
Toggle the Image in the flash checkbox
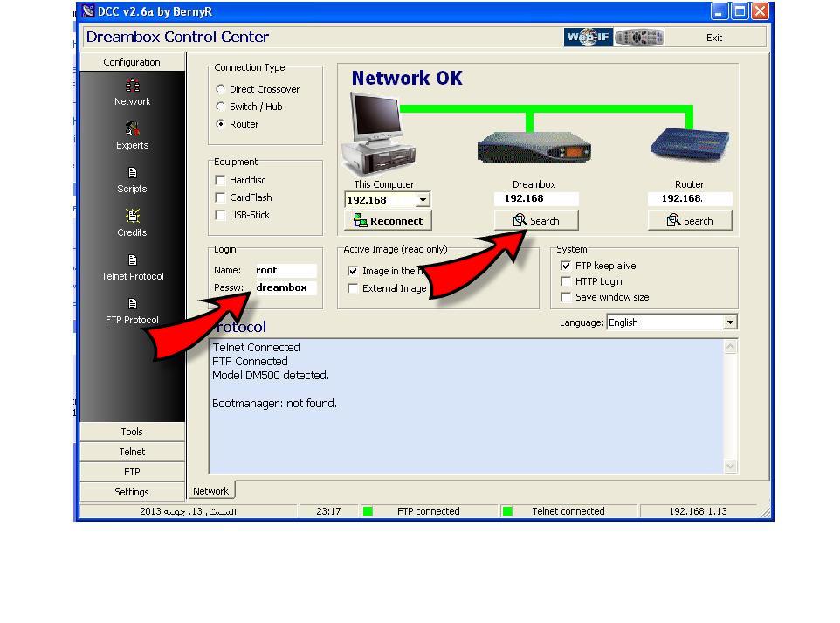coord(353,271)
